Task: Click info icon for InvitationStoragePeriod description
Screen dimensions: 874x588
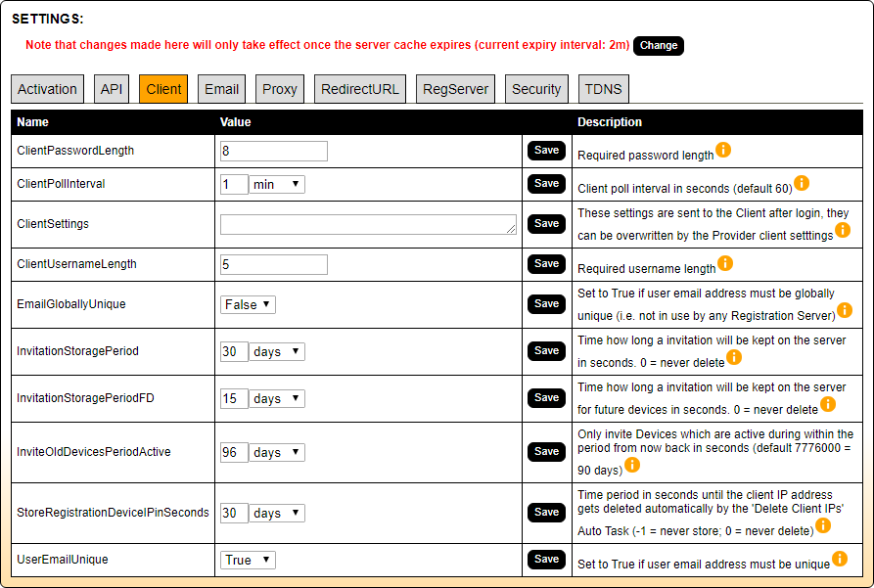Action: point(734,357)
